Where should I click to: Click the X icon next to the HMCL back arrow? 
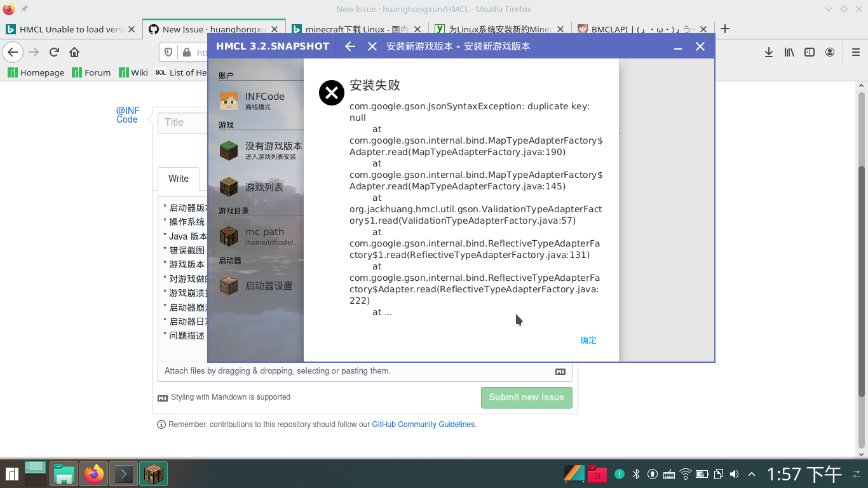[x=372, y=46]
